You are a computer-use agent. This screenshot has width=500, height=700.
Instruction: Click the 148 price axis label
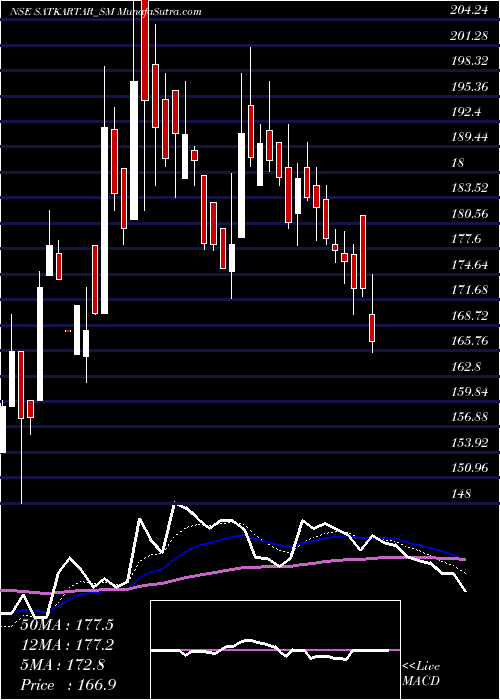pyautogui.click(x=462, y=494)
